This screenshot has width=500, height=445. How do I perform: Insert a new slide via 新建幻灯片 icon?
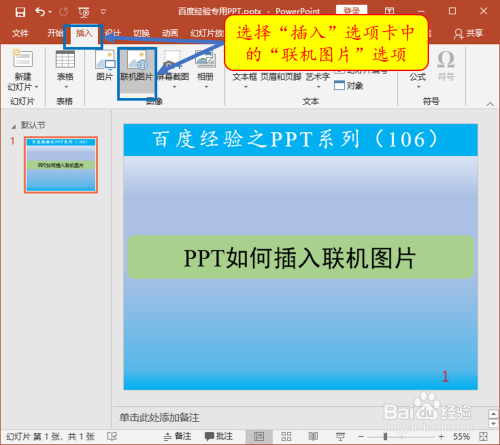(x=22, y=59)
